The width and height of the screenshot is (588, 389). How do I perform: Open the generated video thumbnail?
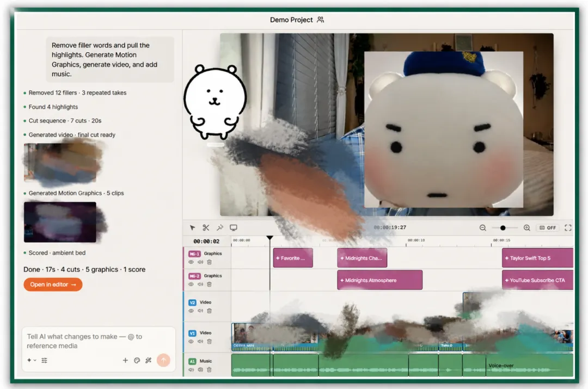(60, 162)
